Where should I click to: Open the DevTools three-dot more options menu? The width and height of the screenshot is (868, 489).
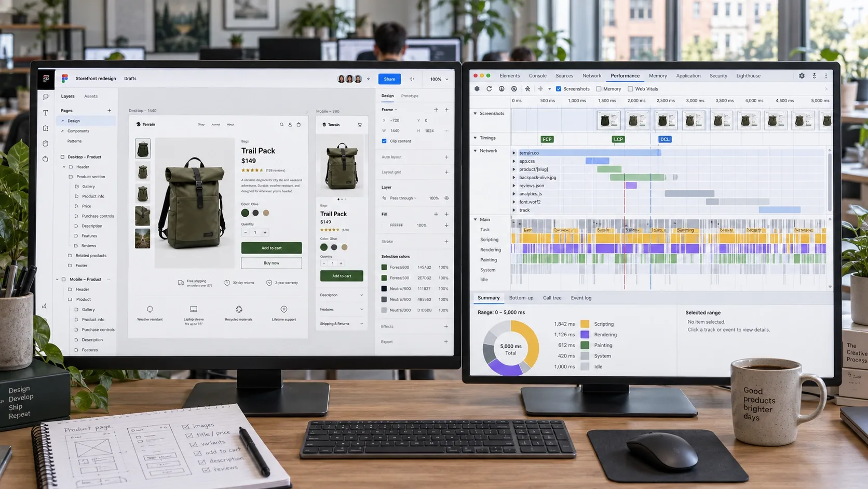(826, 76)
